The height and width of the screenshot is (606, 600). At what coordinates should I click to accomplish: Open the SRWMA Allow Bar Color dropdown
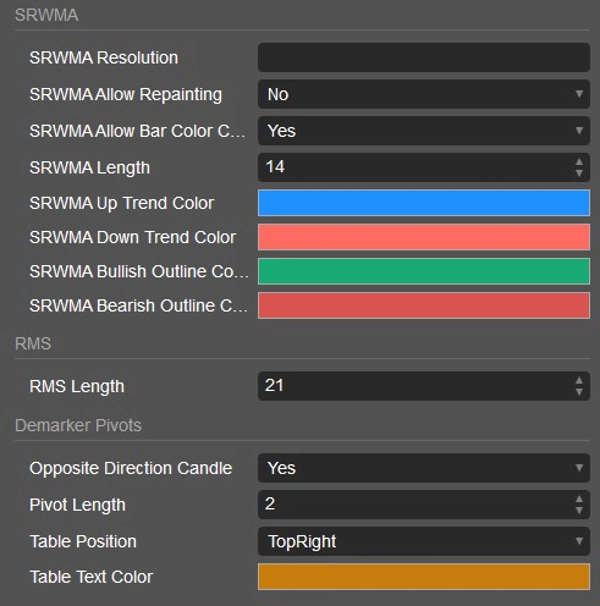coord(423,131)
